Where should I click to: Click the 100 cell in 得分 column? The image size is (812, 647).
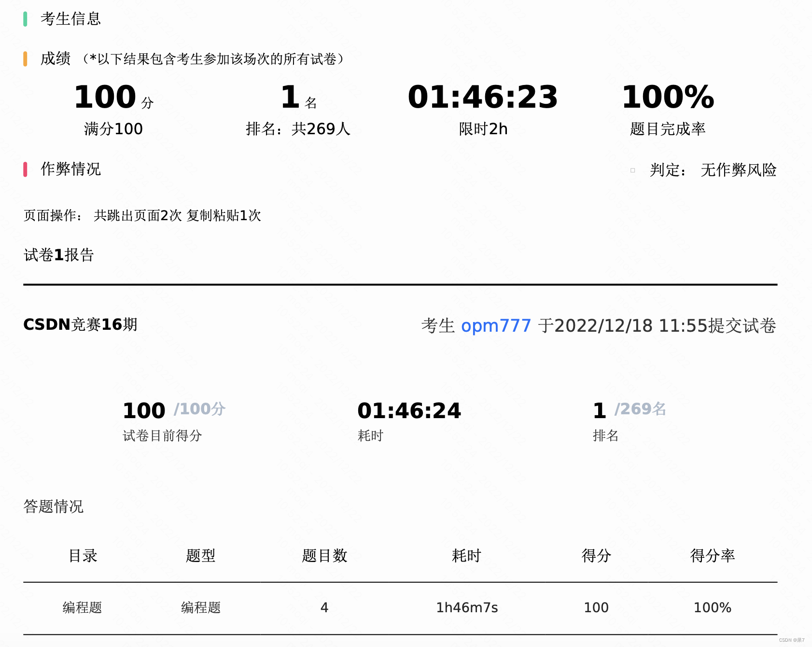(596, 607)
